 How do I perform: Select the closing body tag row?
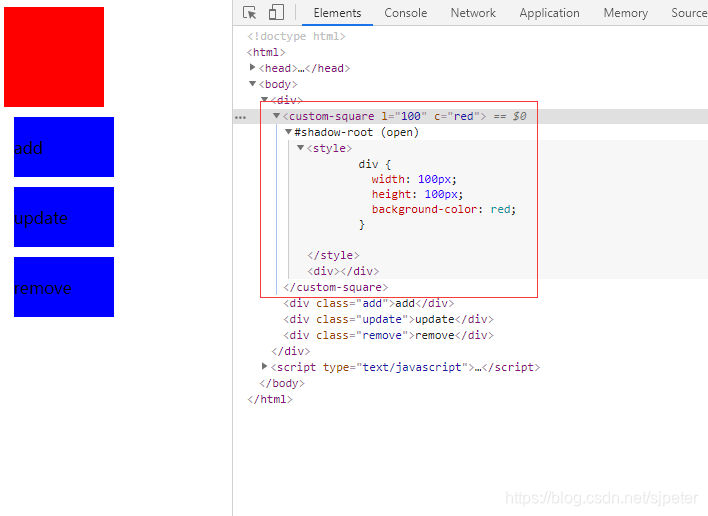(282, 383)
